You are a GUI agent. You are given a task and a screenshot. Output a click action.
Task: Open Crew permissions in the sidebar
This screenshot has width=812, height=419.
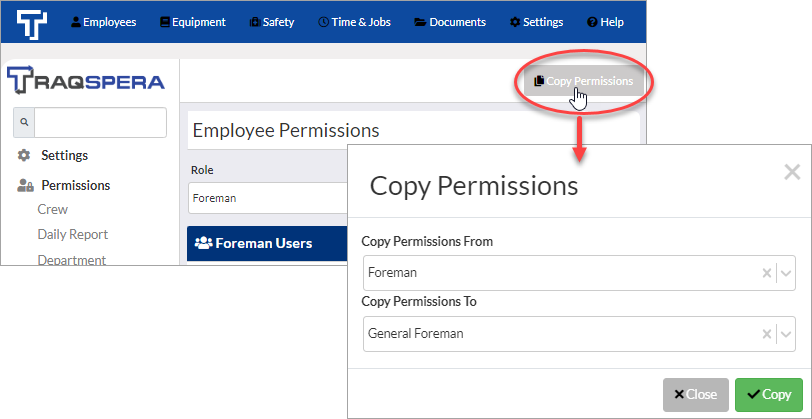tap(53, 209)
